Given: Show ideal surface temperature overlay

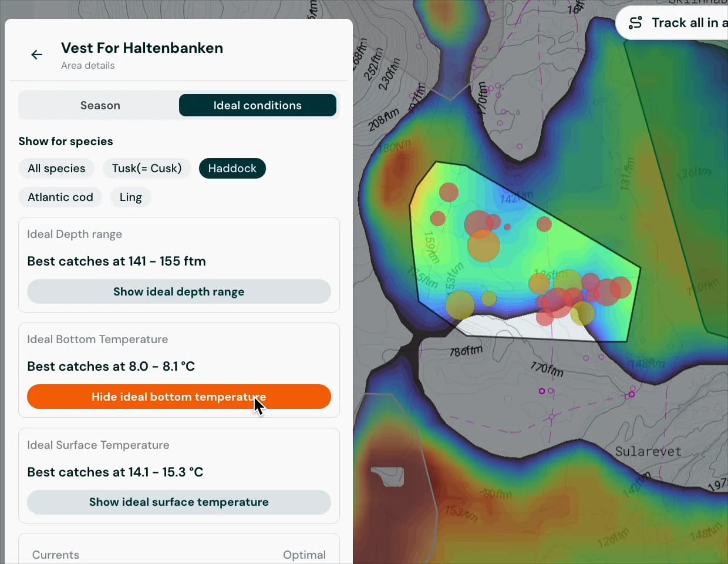Looking at the screenshot, I should 179,502.
